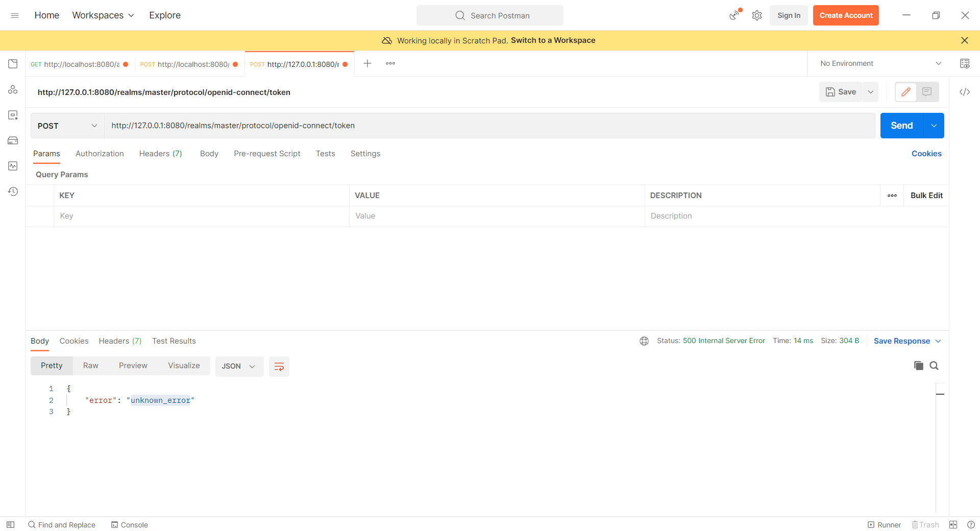Search within the response body
This screenshot has height=531, width=980.
(935, 366)
